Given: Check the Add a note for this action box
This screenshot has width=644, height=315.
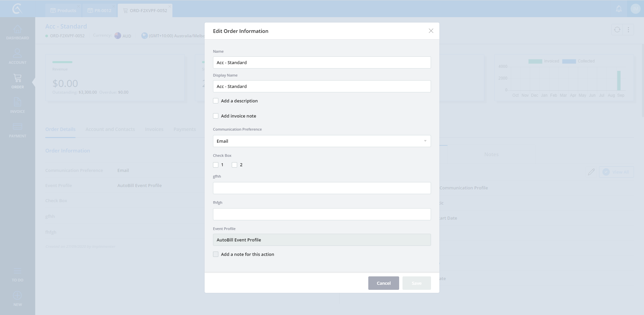Looking at the screenshot, I should point(216,254).
